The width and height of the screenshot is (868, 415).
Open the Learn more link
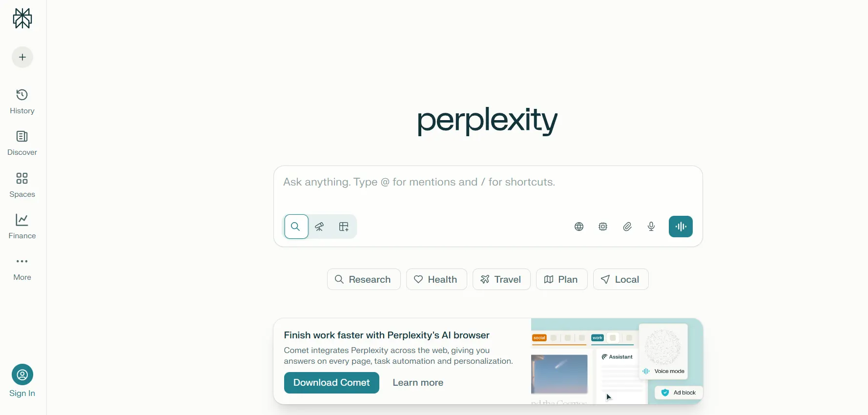click(418, 383)
